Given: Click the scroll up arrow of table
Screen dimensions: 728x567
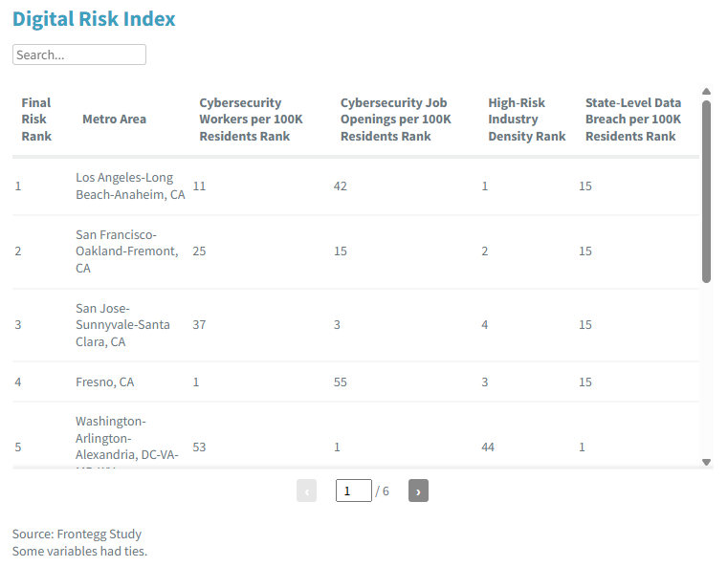Looking at the screenshot, I should click(x=706, y=93).
